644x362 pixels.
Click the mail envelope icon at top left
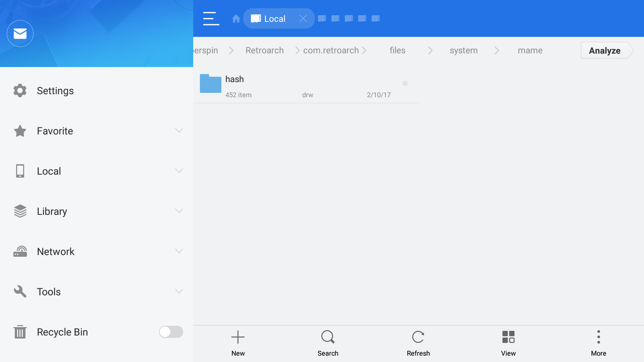coord(20,33)
